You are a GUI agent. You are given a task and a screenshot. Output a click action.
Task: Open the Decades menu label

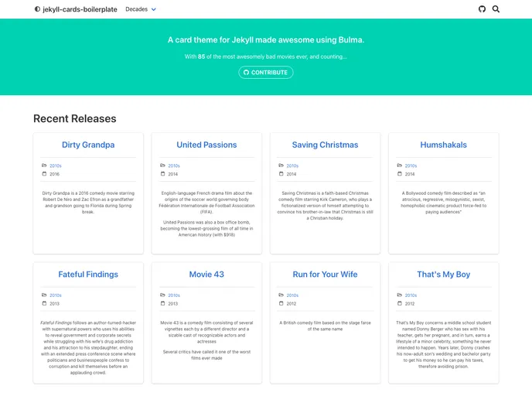click(136, 9)
